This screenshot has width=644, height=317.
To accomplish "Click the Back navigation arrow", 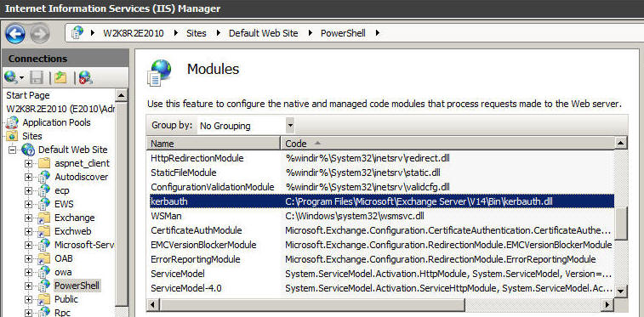I will point(15,34).
